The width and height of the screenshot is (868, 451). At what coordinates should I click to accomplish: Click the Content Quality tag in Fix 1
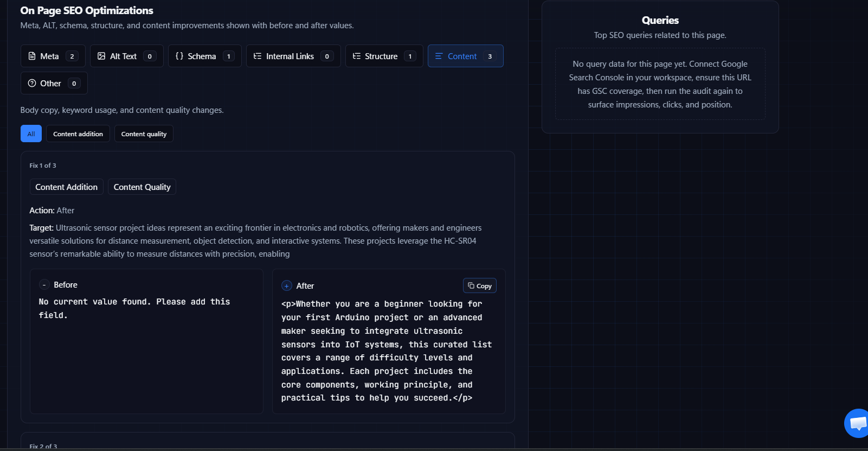click(x=142, y=187)
